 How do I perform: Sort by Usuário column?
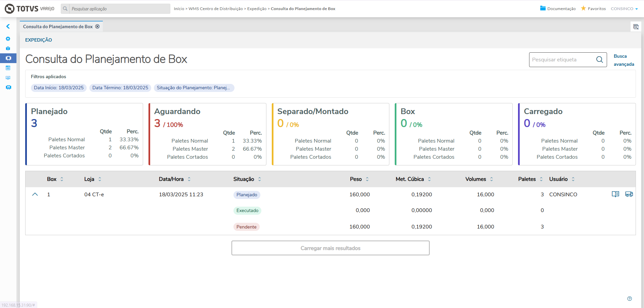(x=573, y=179)
